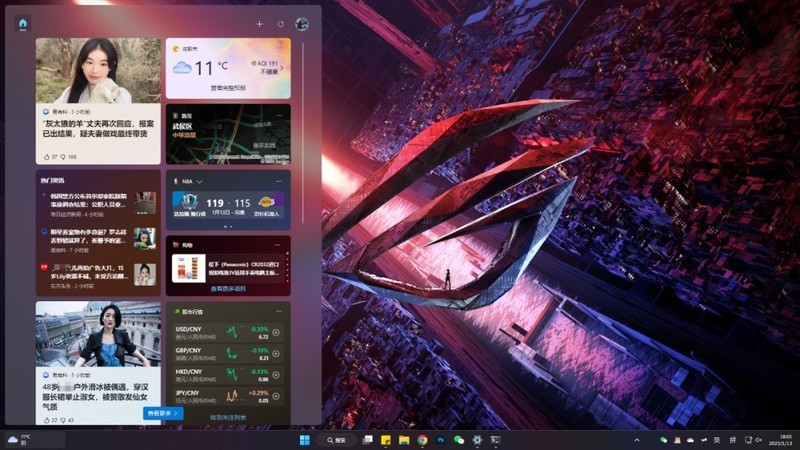Click the full weather forecast link

pyautogui.click(x=228, y=88)
